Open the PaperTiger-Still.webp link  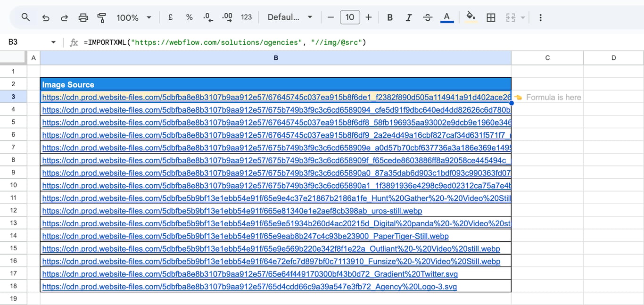tap(245, 236)
